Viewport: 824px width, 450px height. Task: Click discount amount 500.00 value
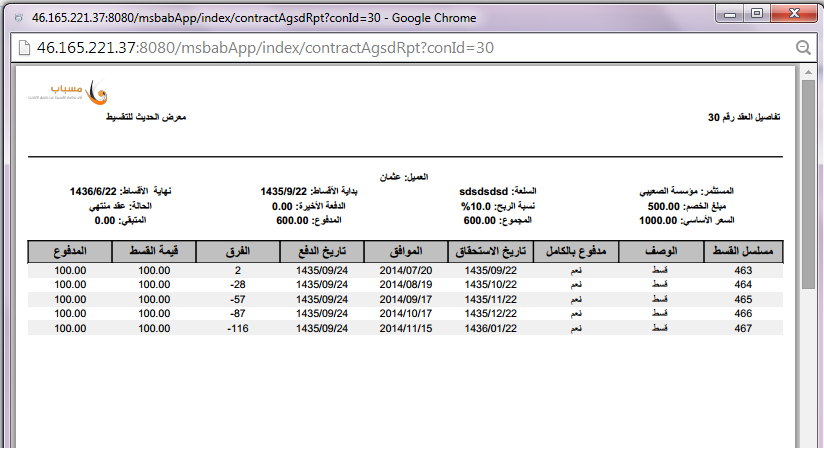coord(664,206)
